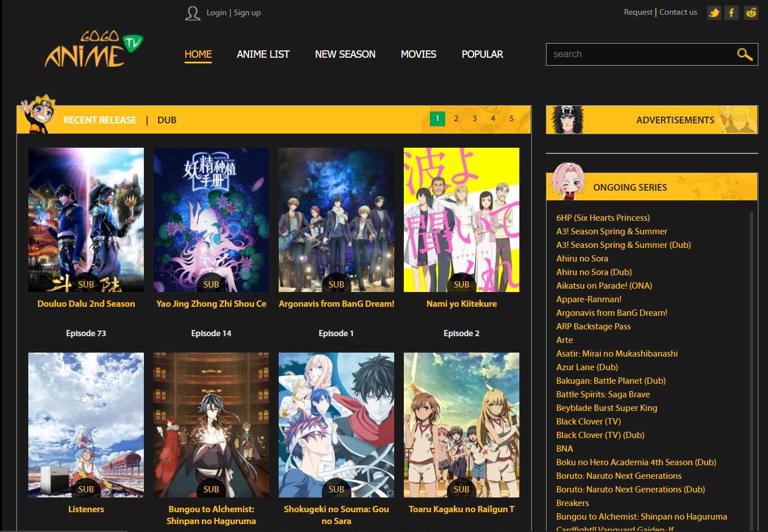Image resolution: width=768 pixels, height=532 pixels.
Task: Open Battle Spirits: Saga Brave
Action: pos(603,394)
